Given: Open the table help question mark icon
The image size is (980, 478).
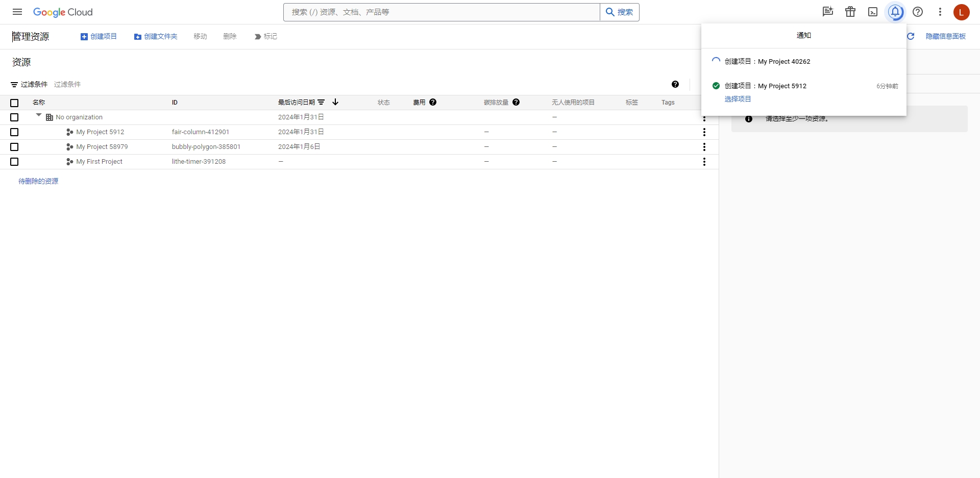Looking at the screenshot, I should tap(675, 84).
